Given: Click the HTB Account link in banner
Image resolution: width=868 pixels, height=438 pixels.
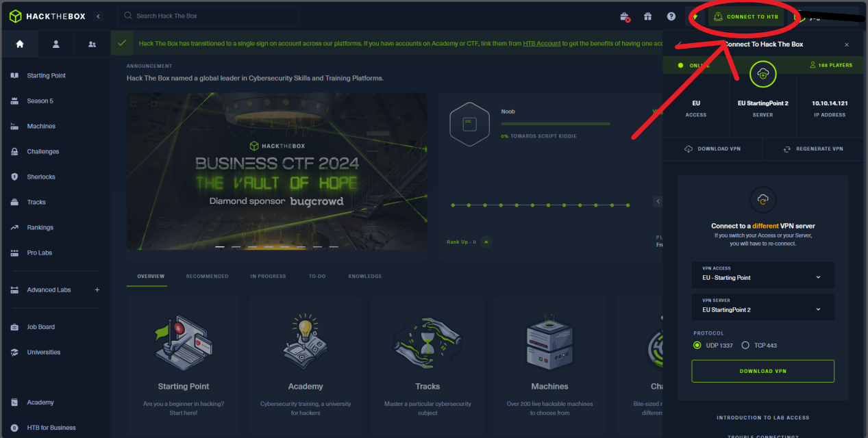Looking at the screenshot, I should point(541,43).
